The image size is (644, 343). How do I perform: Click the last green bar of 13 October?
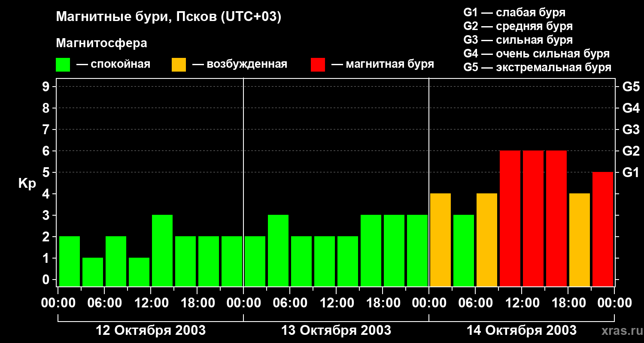coord(417,250)
